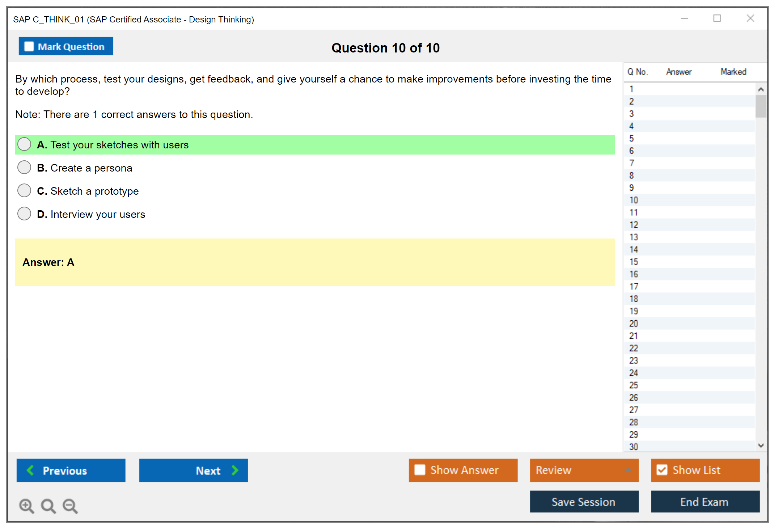The width and height of the screenshot is (778, 532).
Task: Tick the Mark Question checkbox
Action: pos(29,46)
